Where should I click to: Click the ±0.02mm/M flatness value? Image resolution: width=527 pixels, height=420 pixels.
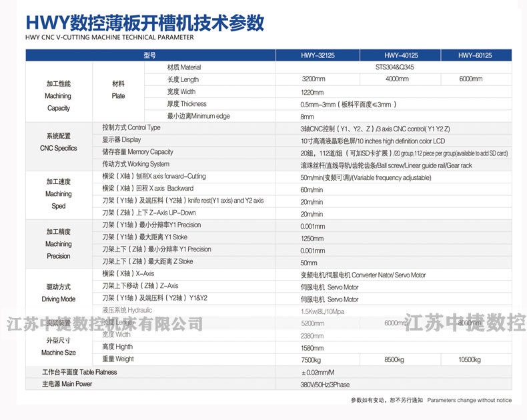coord(318,373)
